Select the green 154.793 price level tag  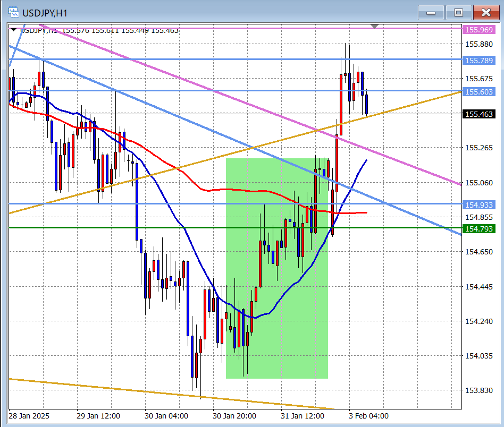tap(480, 229)
